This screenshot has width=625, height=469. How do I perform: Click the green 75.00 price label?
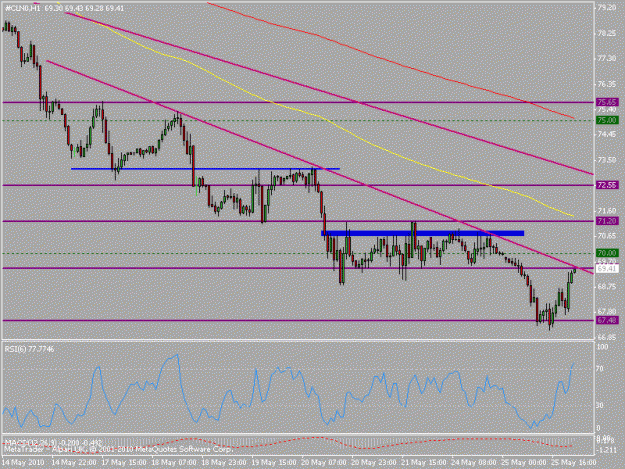[x=607, y=120]
